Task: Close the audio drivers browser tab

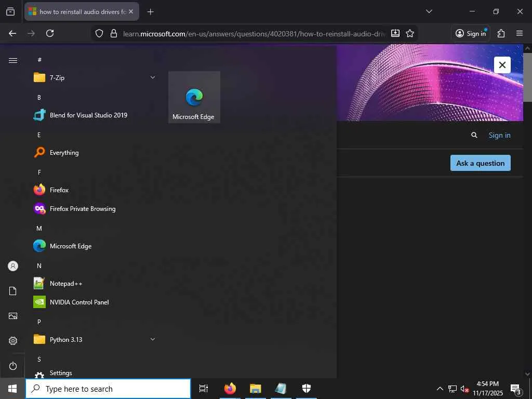Action: pos(131,11)
